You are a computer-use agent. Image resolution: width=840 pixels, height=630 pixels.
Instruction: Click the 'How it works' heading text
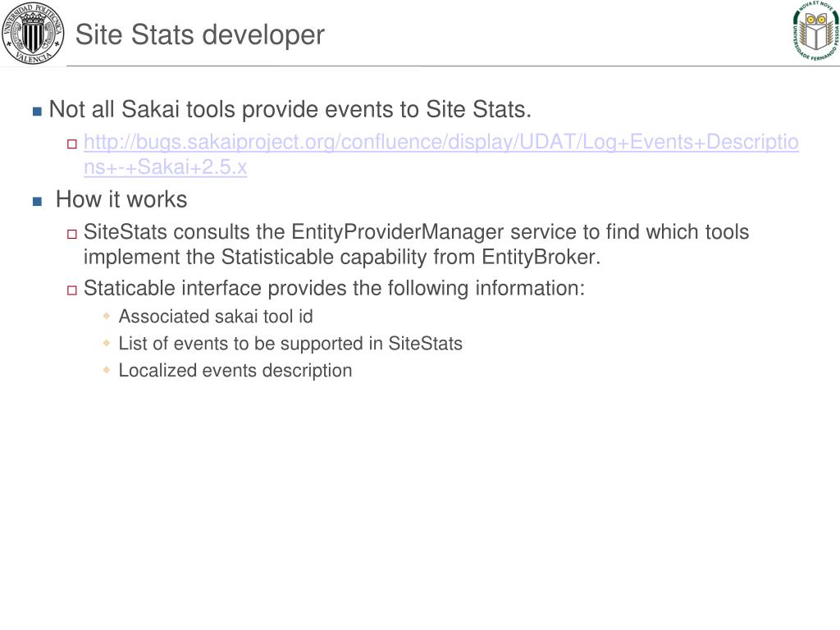tap(121, 199)
